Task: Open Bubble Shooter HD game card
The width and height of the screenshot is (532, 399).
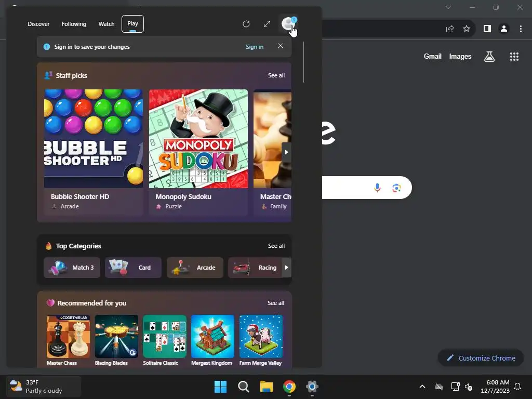Action: pos(94,152)
